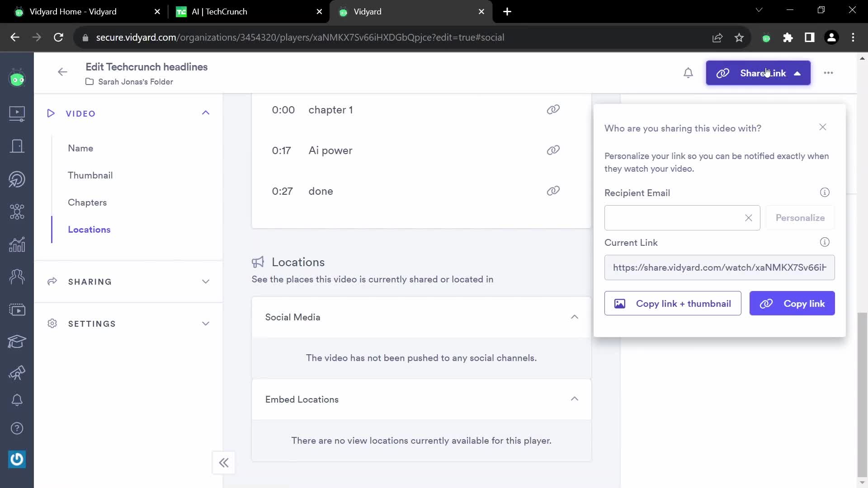Click the Vidyard browser extension icon
The image size is (868, 488).
click(x=766, y=38)
